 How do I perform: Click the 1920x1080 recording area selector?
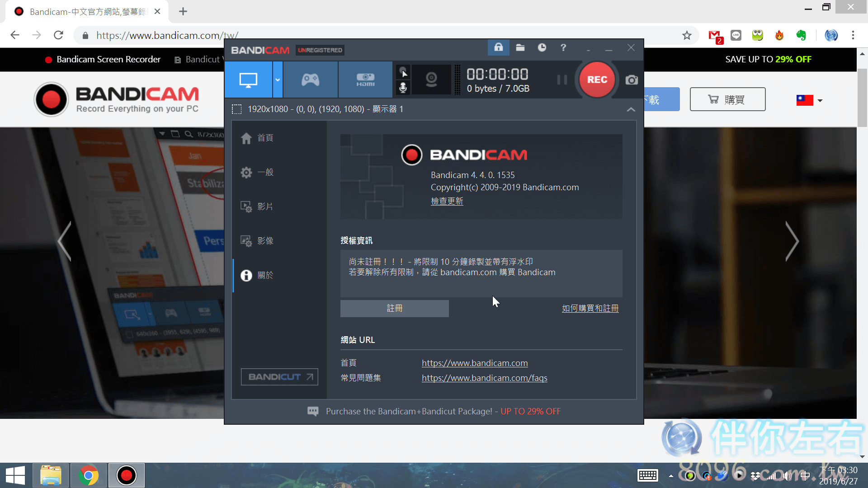[317, 109]
